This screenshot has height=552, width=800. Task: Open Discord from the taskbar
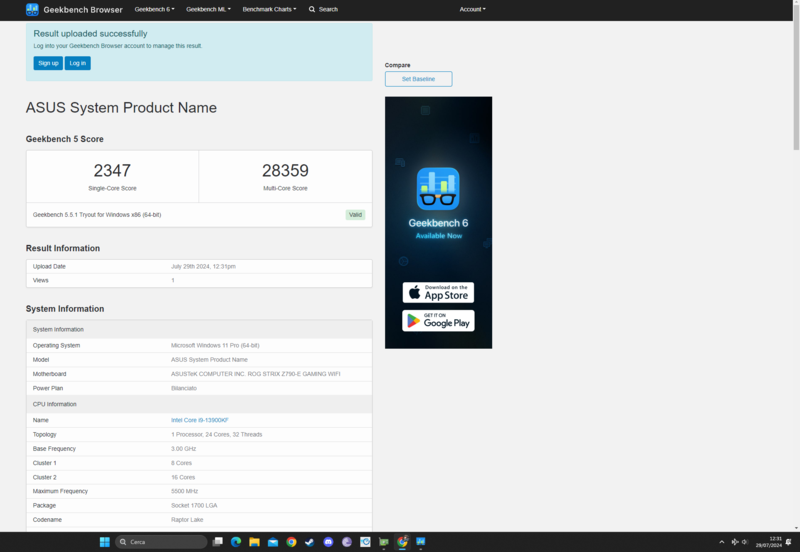click(x=328, y=542)
